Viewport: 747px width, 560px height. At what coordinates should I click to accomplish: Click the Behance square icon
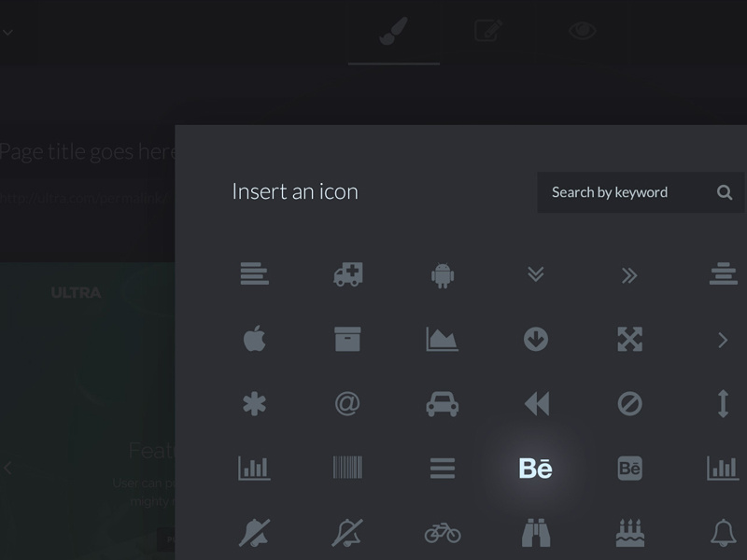point(628,469)
